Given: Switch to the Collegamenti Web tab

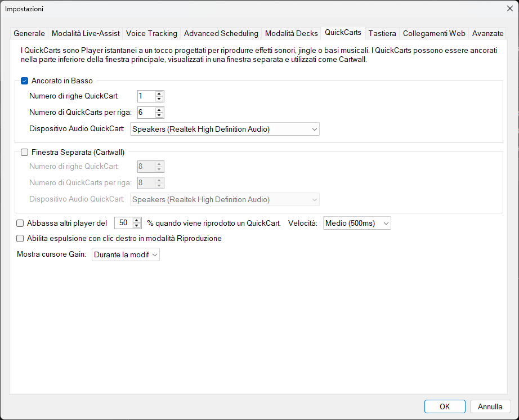Looking at the screenshot, I should coord(434,33).
